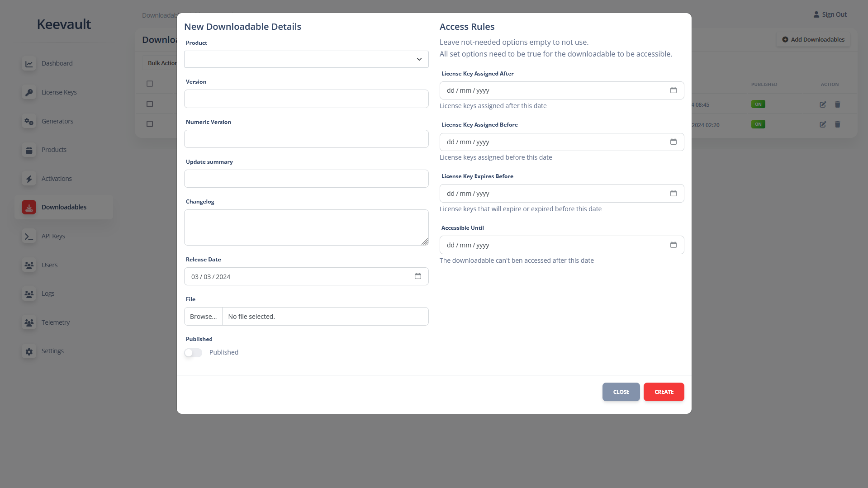Click the Downloadables sidebar icon

[x=29, y=208]
